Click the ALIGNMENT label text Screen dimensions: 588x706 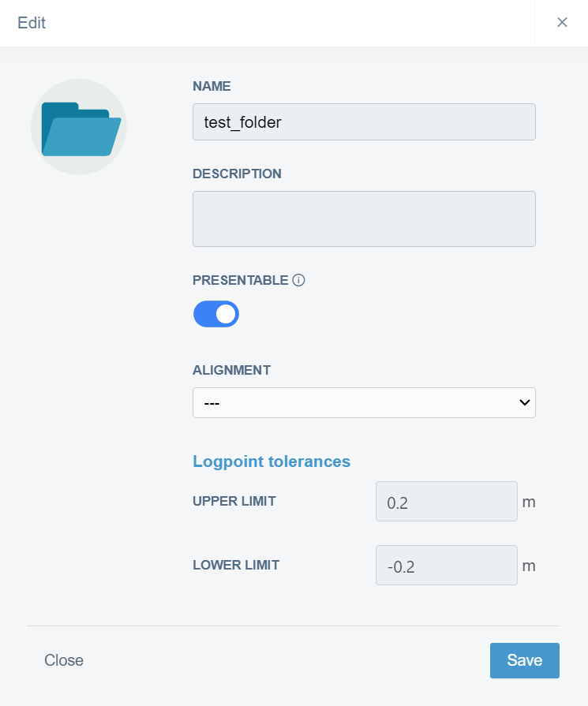pos(231,370)
